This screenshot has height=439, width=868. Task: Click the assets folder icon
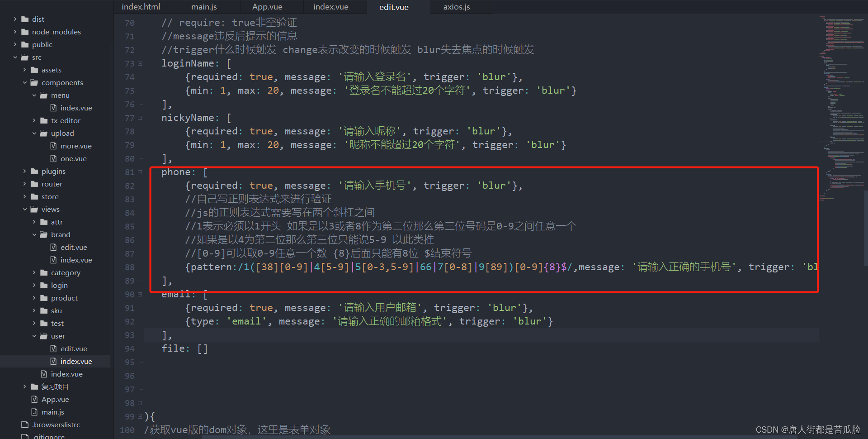[34, 70]
